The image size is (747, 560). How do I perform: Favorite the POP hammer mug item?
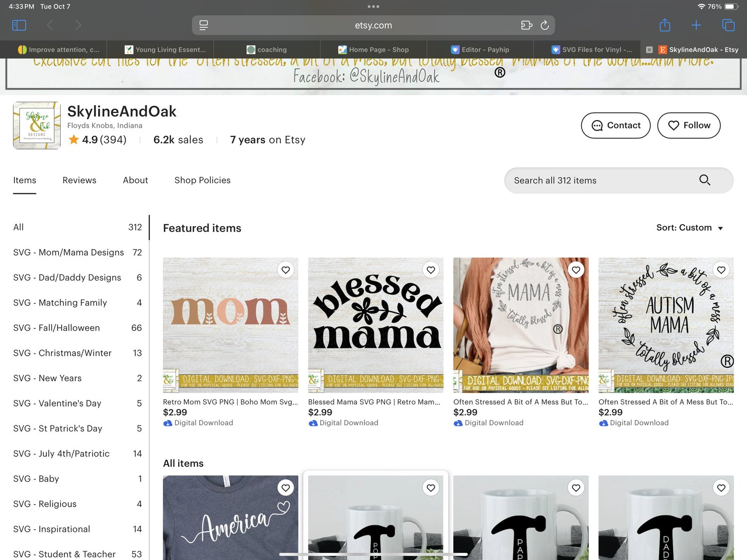click(x=431, y=488)
